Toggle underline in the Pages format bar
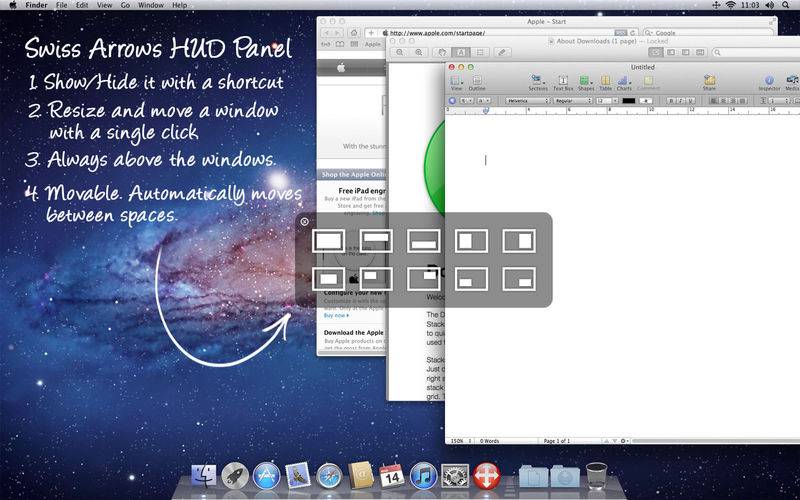 coord(690,101)
